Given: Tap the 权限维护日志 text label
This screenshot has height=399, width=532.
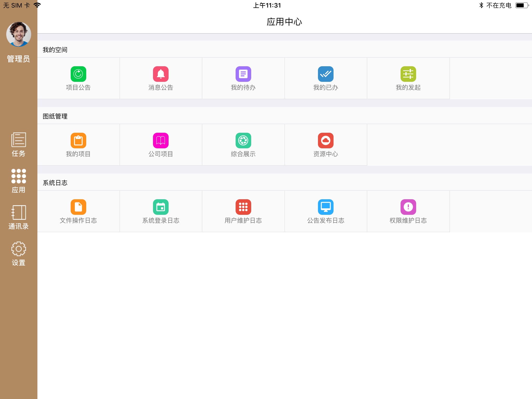Looking at the screenshot, I should [408, 221].
